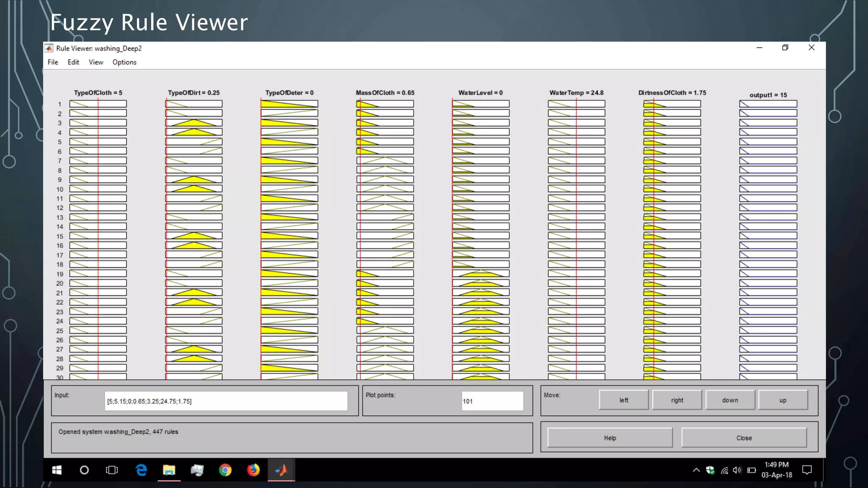Select rule number 10 label

[60, 189]
